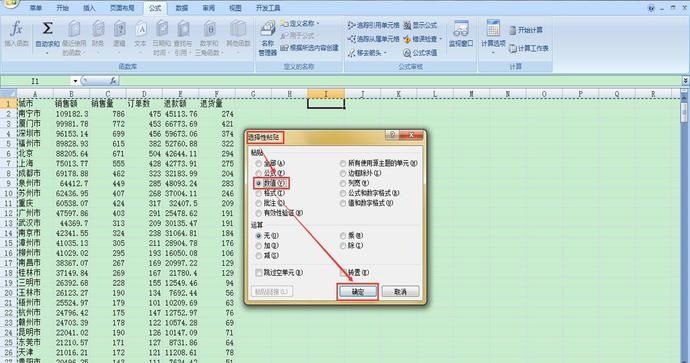Click Define Name (定义名称) in ribbon

pyautogui.click(x=299, y=23)
